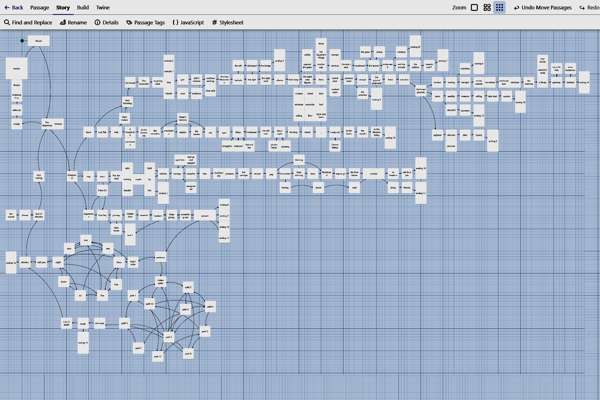Open story Details info
The height and width of the screenshot is (400, 600).
click(x=107, y=21)
